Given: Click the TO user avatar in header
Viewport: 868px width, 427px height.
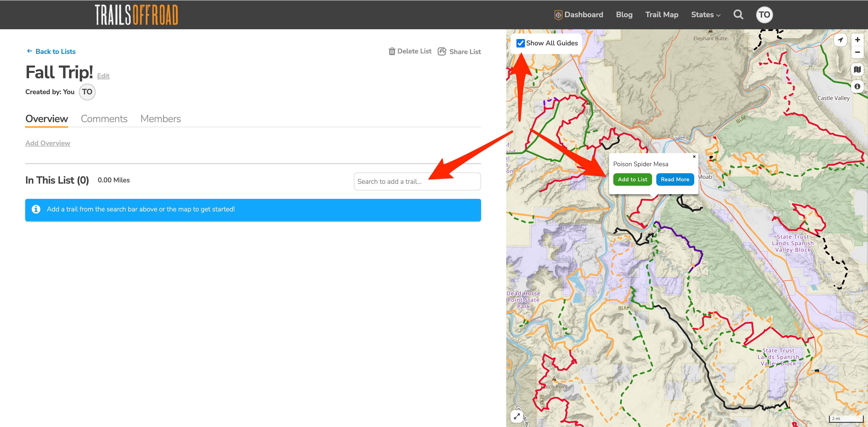Looking at the screenshot, I should 764,15.
